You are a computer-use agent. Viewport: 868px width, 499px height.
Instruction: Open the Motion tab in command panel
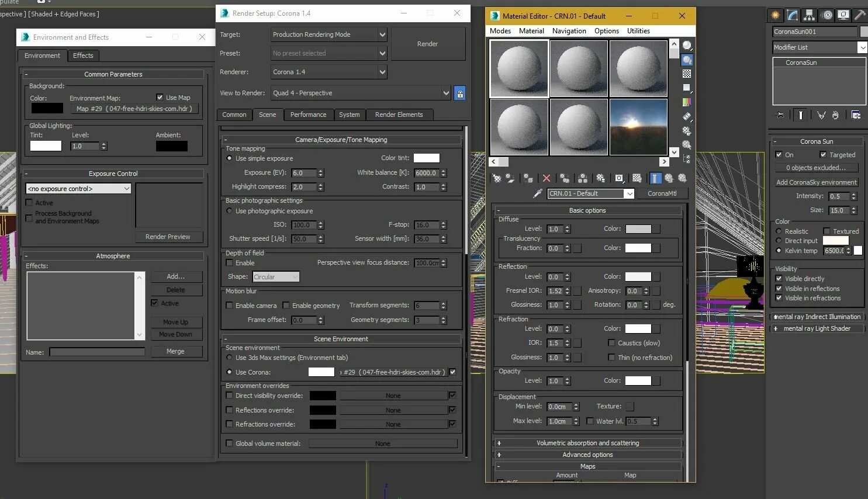(826, 15)
